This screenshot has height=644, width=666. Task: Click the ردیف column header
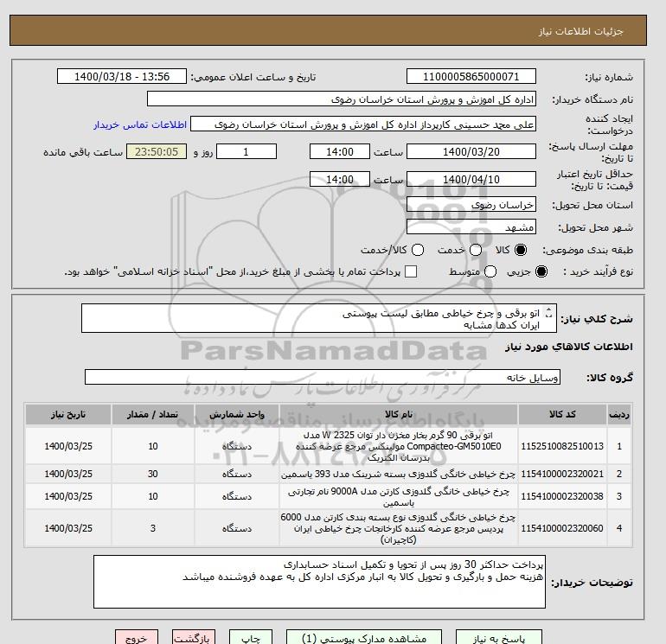coord(619,414)
